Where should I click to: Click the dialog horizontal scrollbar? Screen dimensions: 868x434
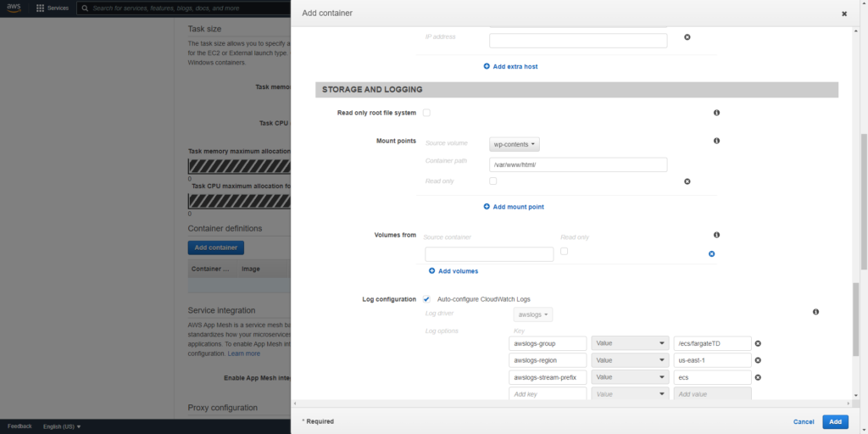pyautogui.click(x=573, y=403)
